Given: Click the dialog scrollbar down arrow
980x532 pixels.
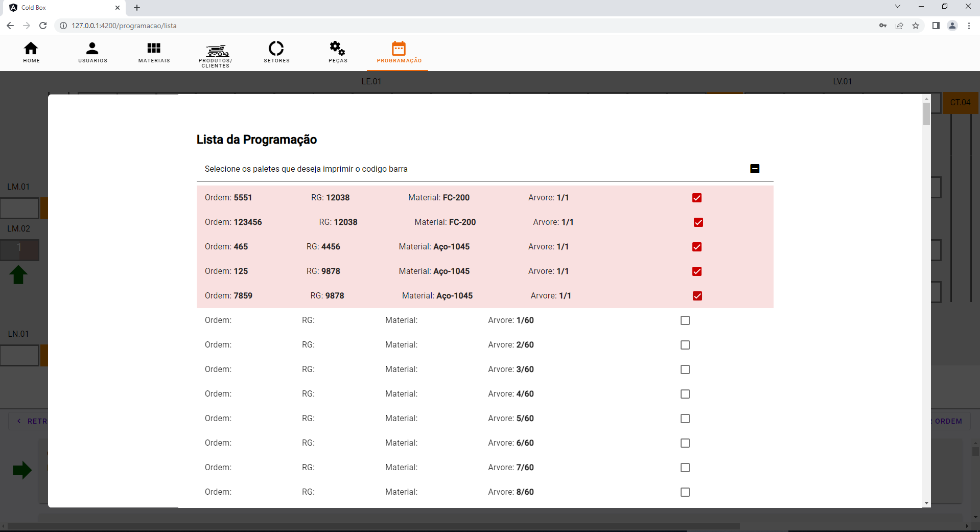Looking at the screenshot, I should 926,503.
